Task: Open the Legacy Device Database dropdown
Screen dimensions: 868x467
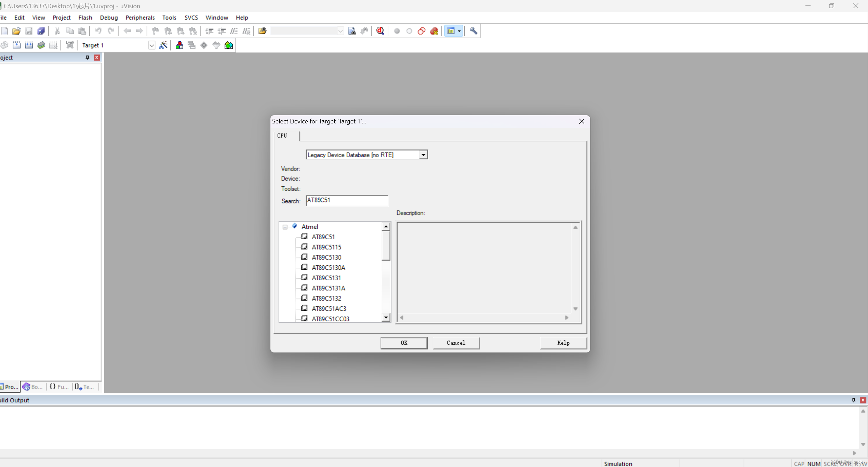Action: coord(423,155)
